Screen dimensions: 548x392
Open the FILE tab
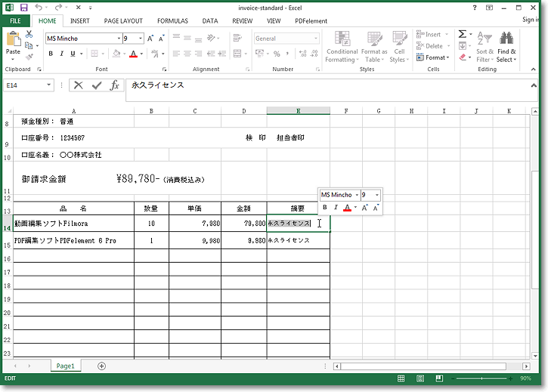[15, 21]
